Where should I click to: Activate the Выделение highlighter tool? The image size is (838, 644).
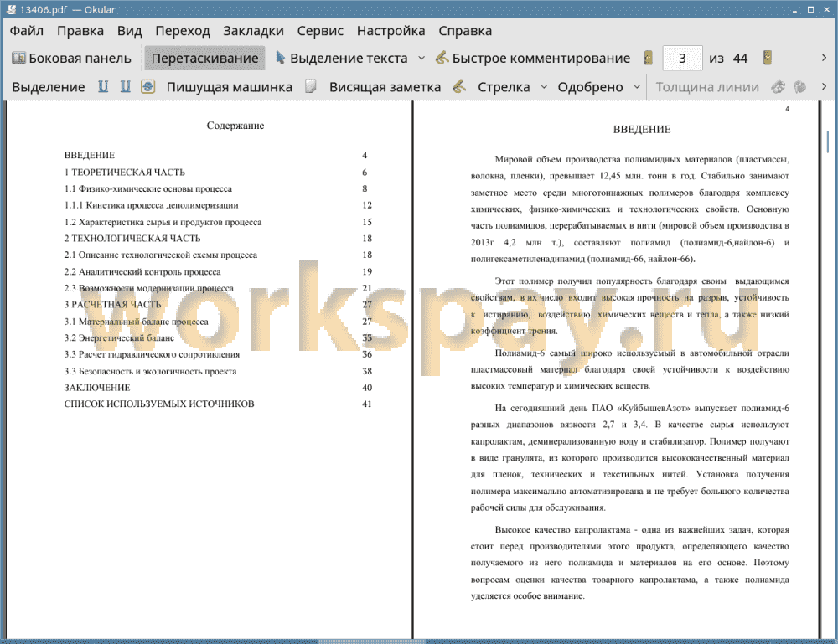[x=48, y=87]
